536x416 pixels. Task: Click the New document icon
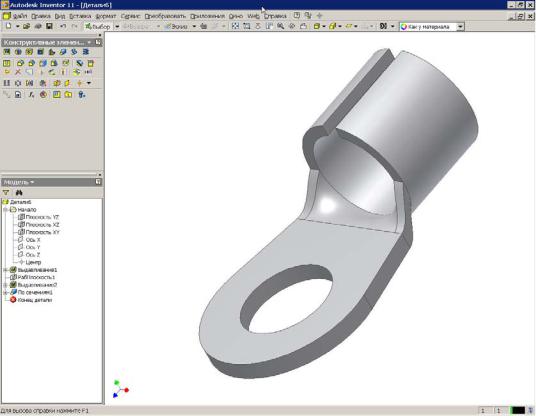(x=8, y=26)
